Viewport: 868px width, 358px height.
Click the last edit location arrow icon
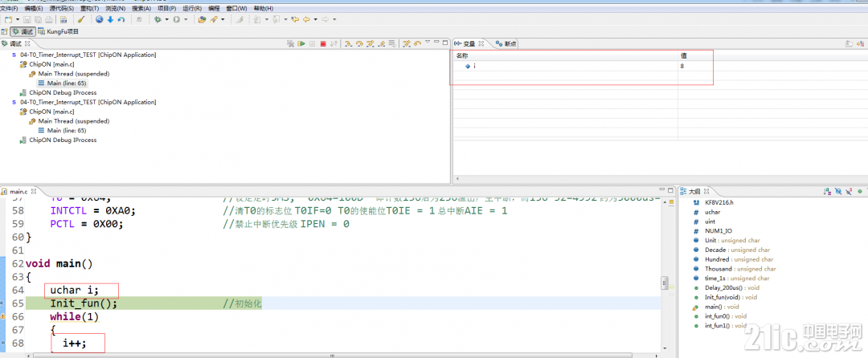pyautogui.click(x=294, y=19)
